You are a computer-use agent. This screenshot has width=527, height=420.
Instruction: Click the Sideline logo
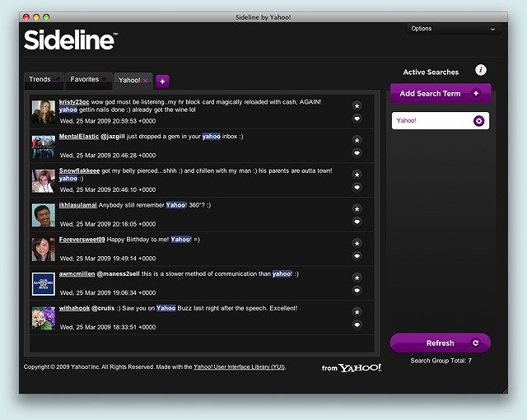[x=71, y=40]
